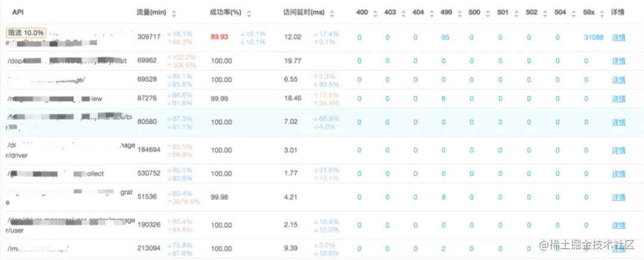Image resolution: width=644 pixels, height=260 pixels.
Task: Click the 31088 value under 59x
Action: tap(593, 38)
